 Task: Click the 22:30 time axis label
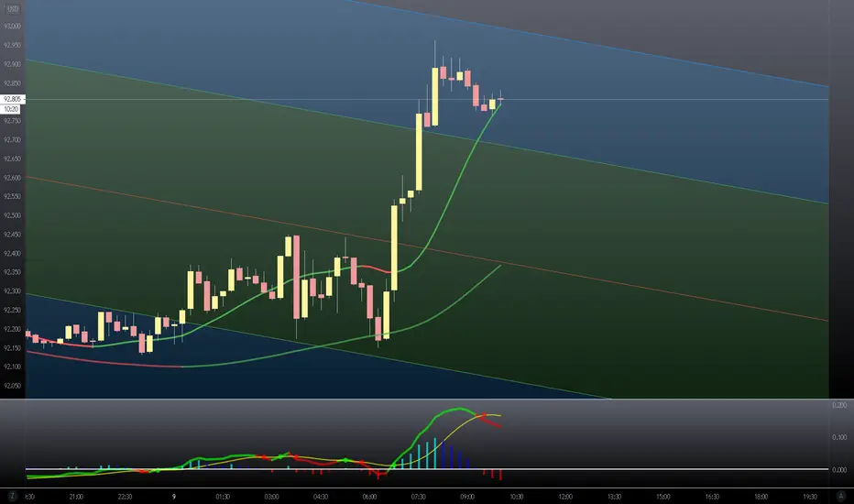coord(125,497)
